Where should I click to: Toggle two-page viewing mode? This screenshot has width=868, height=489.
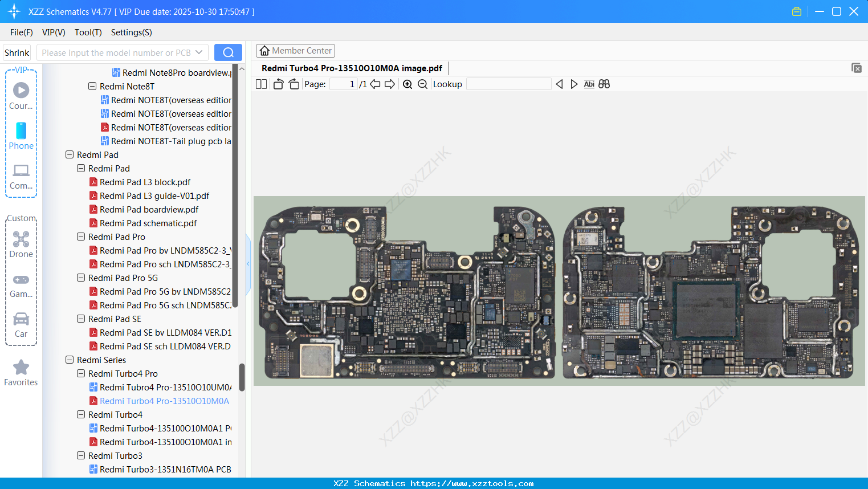click(260, 84)
